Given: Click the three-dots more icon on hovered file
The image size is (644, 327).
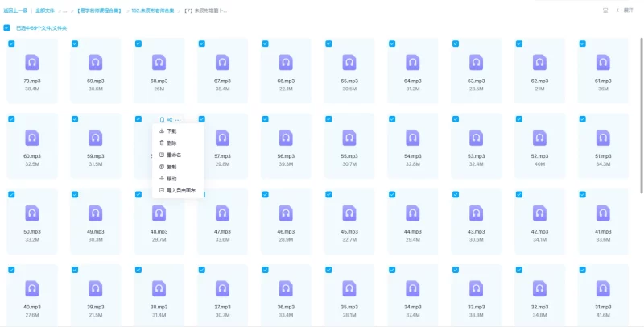Looking at the screenshot, I should click(179, 119).
